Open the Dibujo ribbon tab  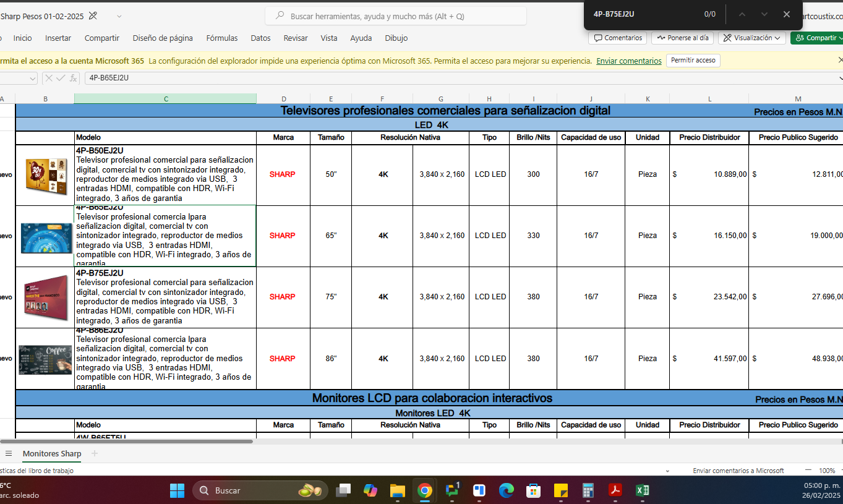[x=396, y=38]
